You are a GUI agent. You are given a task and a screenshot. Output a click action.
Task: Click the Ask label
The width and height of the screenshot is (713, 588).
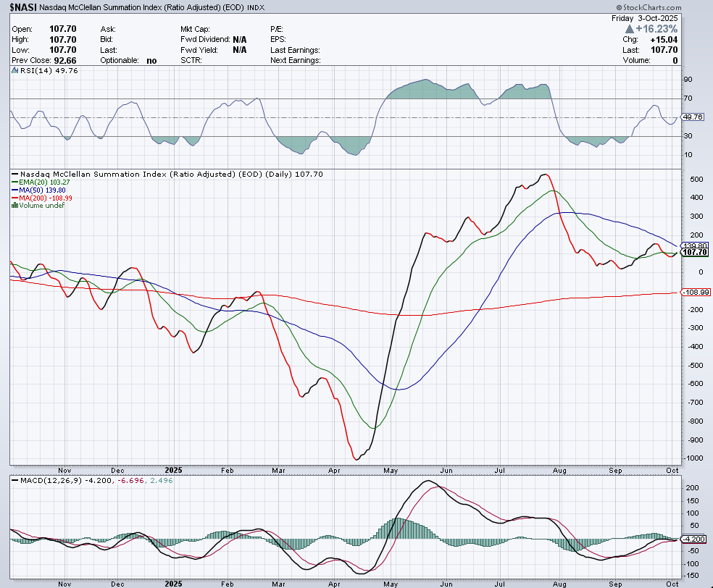pyautogui.click(x=108, y=29)
